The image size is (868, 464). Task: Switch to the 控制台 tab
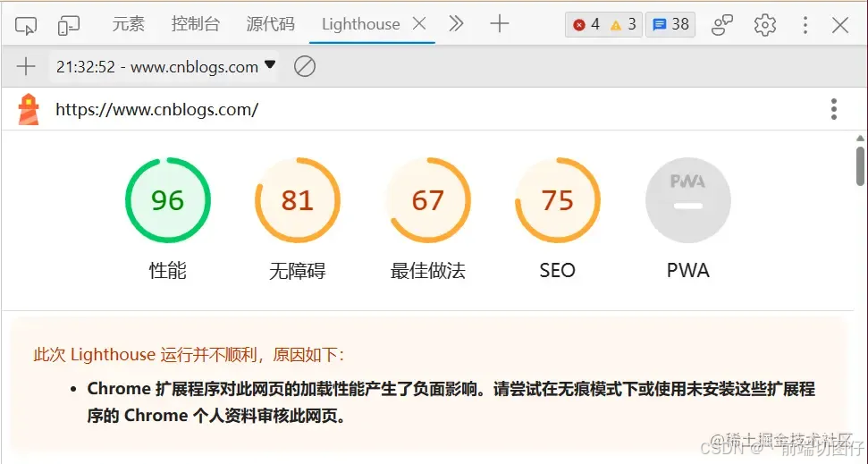(196, 24)
